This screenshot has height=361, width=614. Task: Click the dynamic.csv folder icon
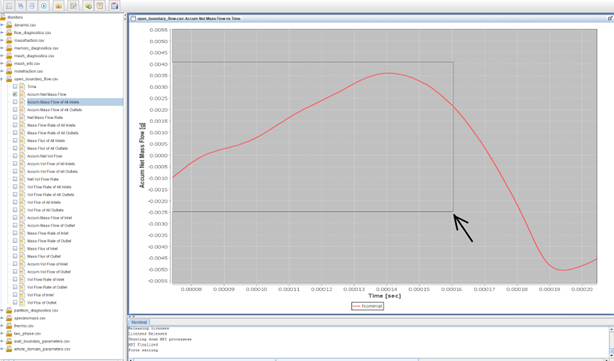point(9,25)
